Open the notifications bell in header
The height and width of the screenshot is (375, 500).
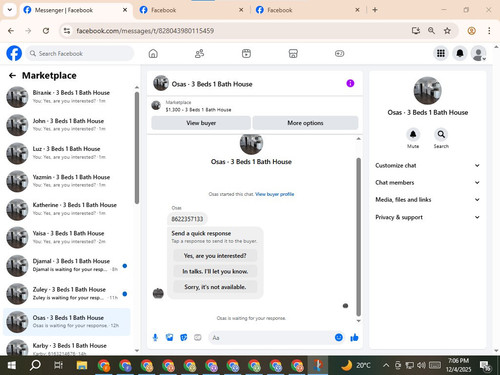tap(460, 53)
